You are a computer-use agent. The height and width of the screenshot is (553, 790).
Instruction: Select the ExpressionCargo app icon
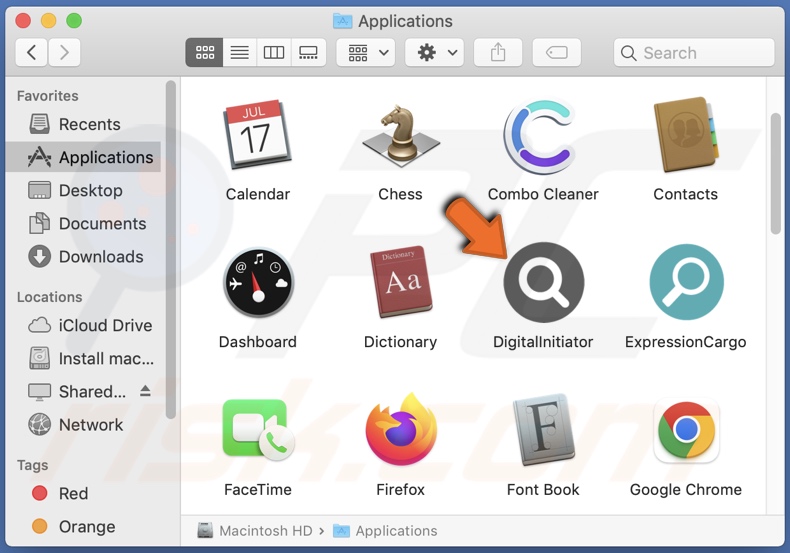[x=686, y=282]
